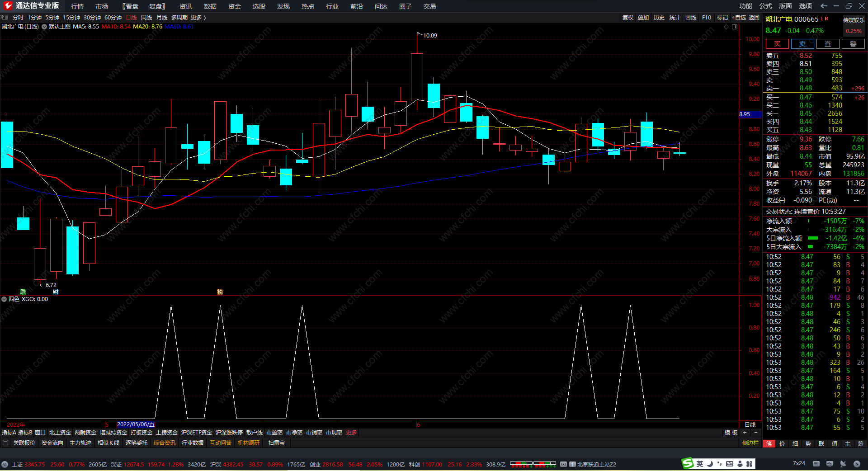Expand the red 更多 indicator list
868x471 pixels.
(351, 433)
